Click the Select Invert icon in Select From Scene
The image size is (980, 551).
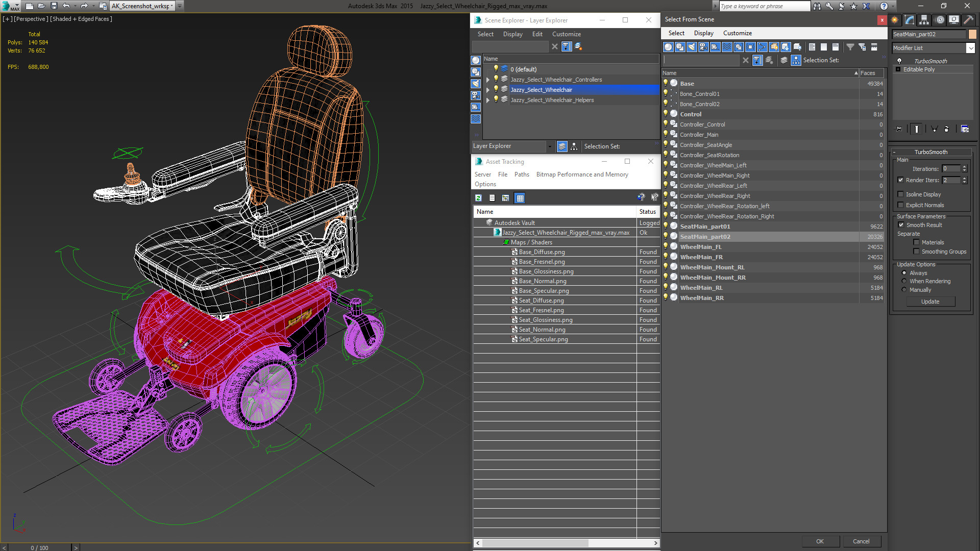point(836,47)
